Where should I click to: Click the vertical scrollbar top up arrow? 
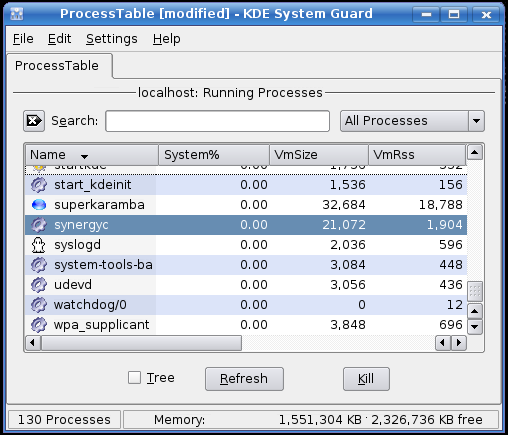pos(475,153)
